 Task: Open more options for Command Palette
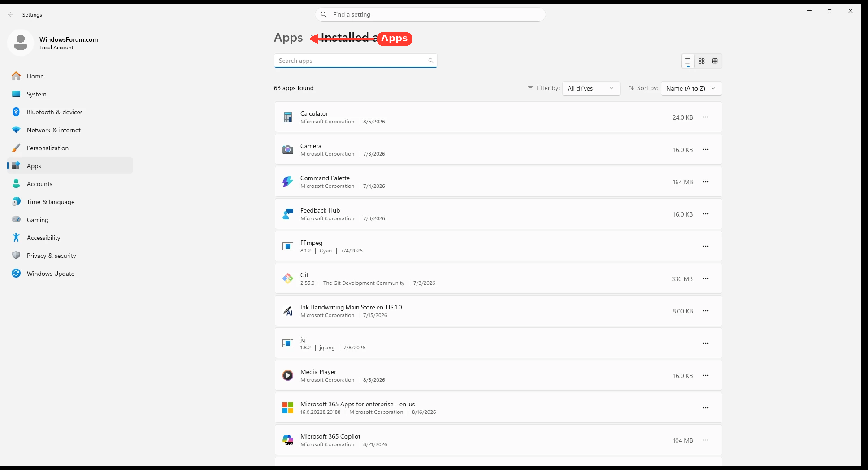[x=706, y=182]
